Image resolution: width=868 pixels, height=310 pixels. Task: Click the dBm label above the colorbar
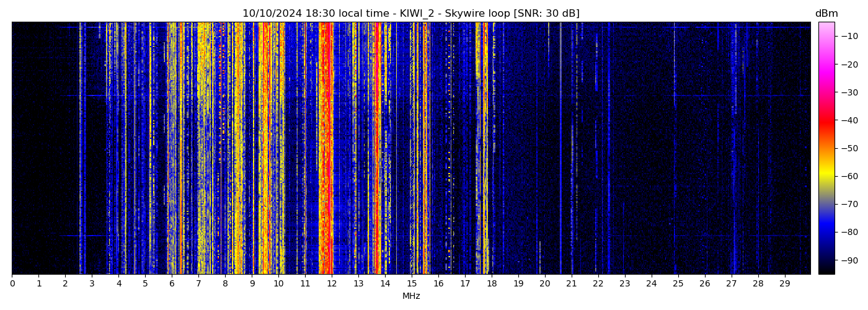[x=826, y=14]
